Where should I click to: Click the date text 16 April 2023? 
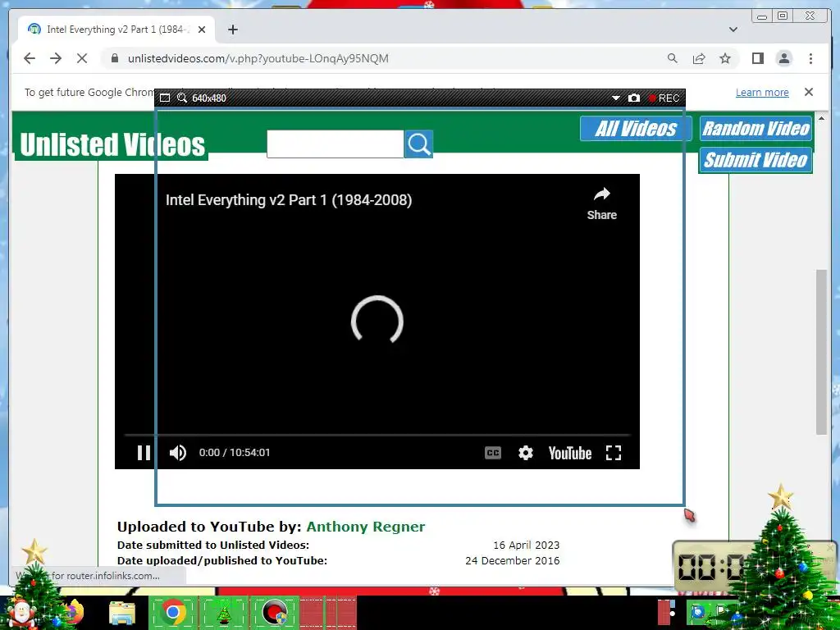pos(526,545)
